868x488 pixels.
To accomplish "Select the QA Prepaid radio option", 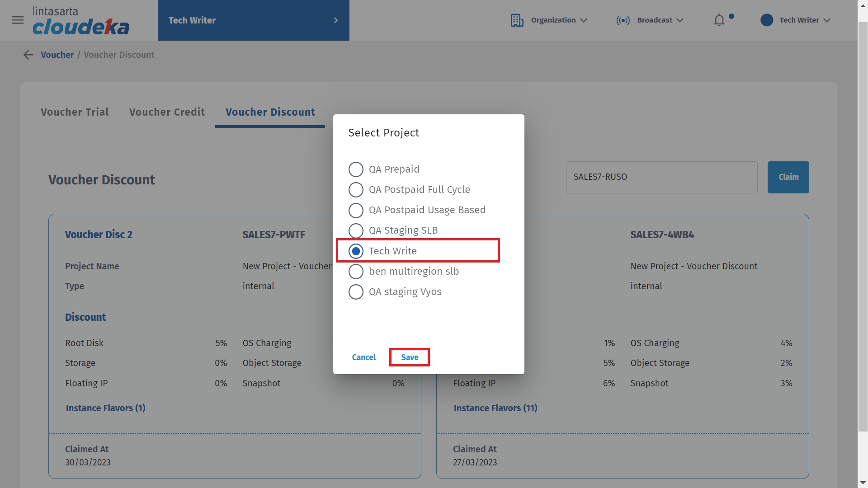I will tap(356, 169).
